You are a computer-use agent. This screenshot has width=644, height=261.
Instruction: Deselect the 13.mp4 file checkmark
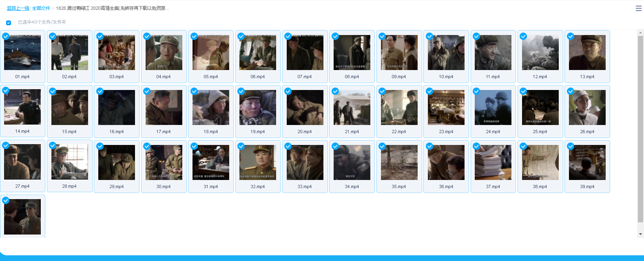(571, 36)
